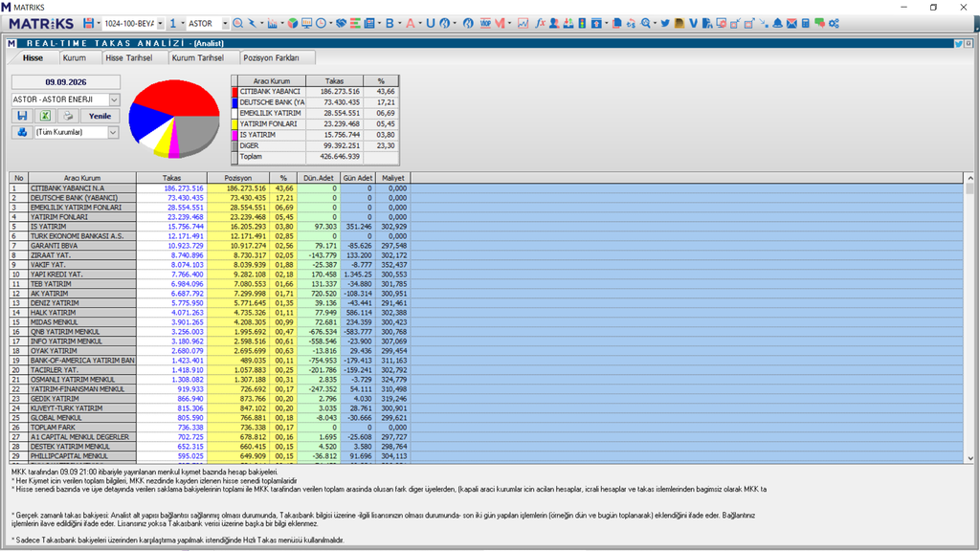This screenshot has width=980, height=551.
Task: Click the blue B icon in the toolbar
Action: [390, 23]
